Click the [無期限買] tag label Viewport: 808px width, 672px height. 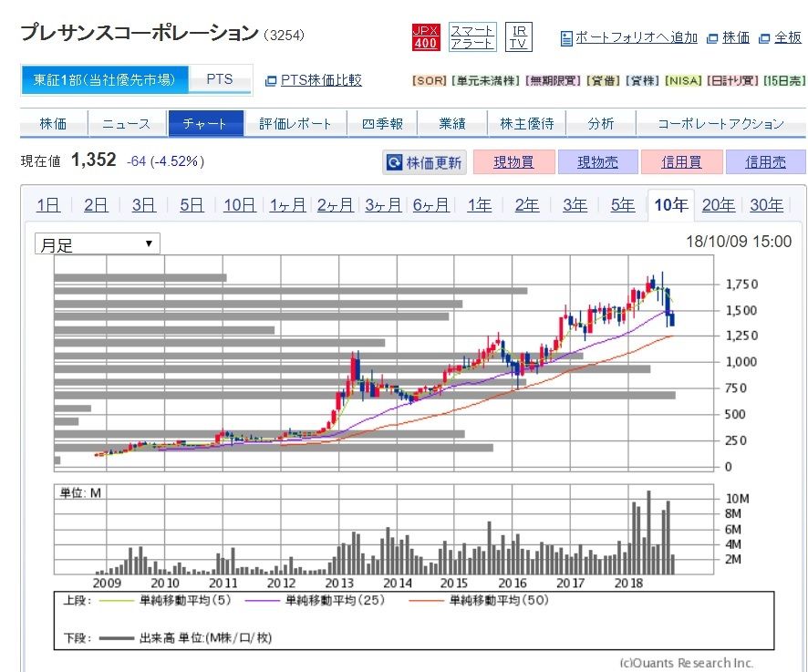click(x=554, y=81)
